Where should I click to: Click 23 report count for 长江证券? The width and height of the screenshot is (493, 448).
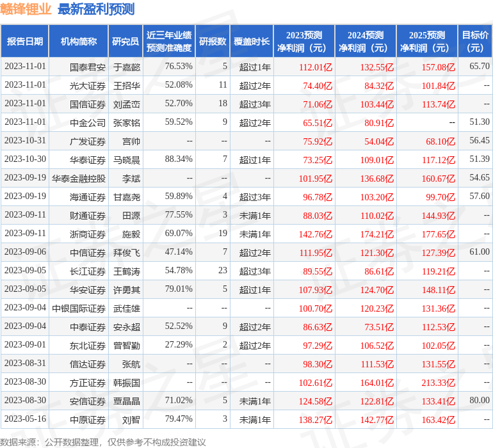(x=223, y=270)
